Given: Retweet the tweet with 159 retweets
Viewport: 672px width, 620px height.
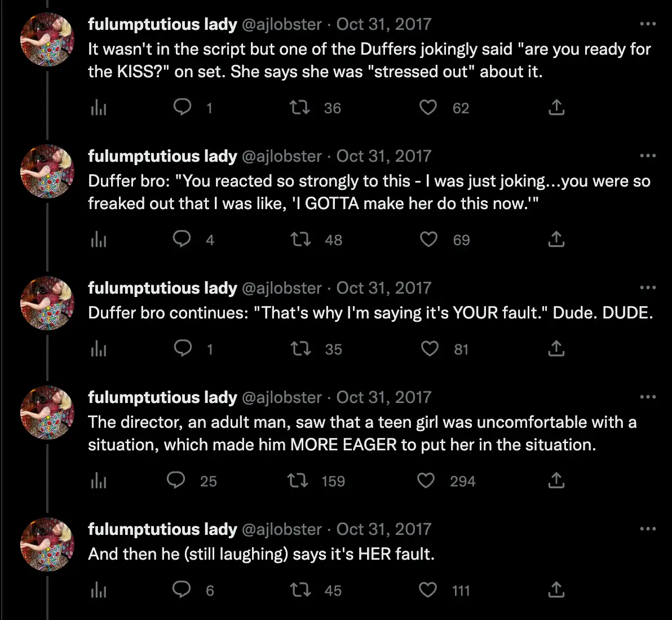Looking at the screenshot, I should pyautogui.click(x=298, y=481).
